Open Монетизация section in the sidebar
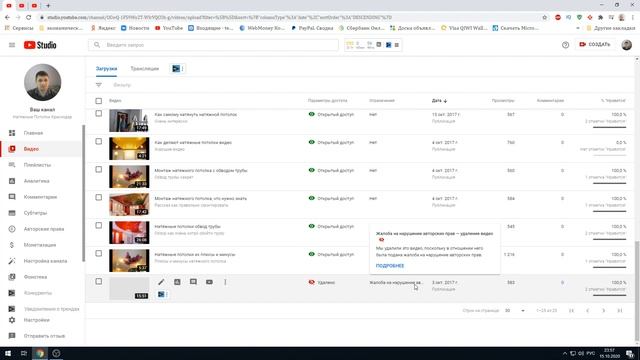640x360 pixels. [x=41, y=245]
